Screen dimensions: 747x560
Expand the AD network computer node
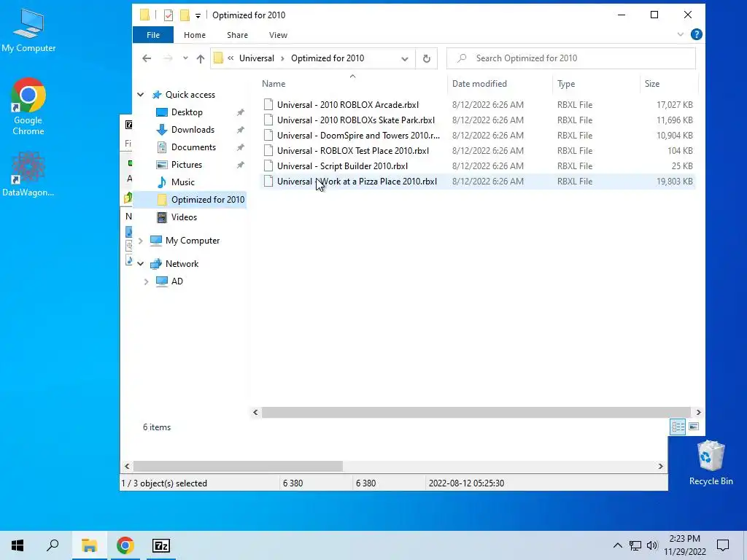(x=146, y=281)
